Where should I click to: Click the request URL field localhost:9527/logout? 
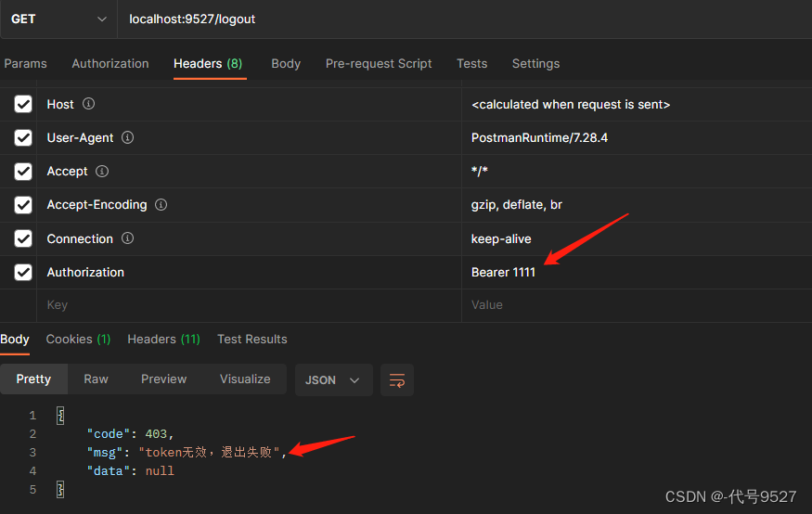(x=465, y=19)
